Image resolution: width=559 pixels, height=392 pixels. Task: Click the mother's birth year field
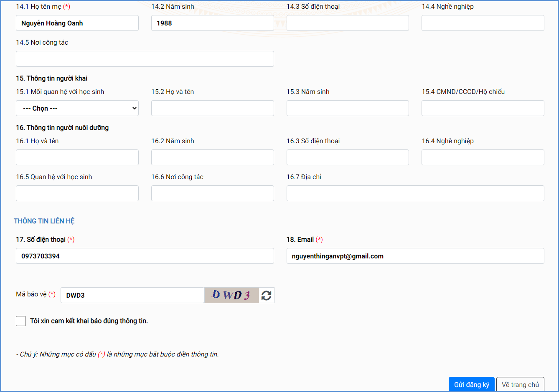(x=212, y=23)
